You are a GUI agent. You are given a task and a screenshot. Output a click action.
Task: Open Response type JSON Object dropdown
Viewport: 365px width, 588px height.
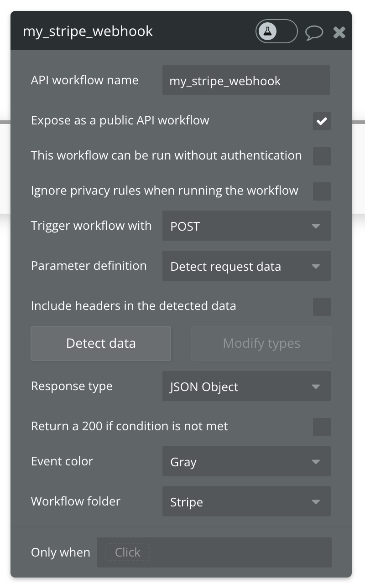(x=246, y=387)
